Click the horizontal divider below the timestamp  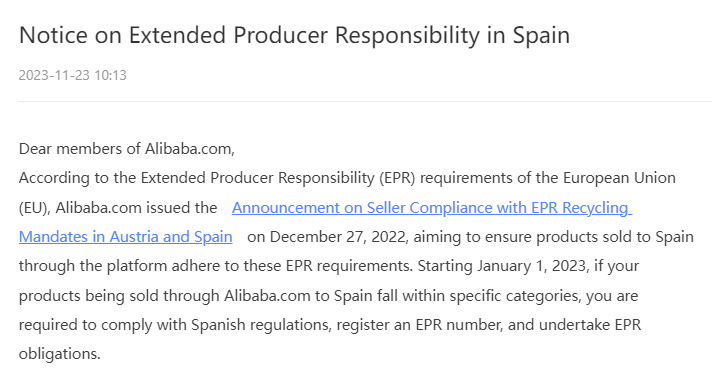[x=365, y=101]
